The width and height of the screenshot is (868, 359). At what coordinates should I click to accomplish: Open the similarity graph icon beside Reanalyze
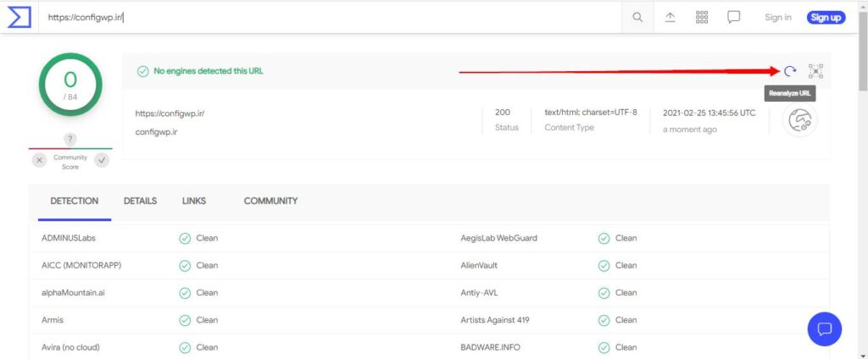(816, 71)
